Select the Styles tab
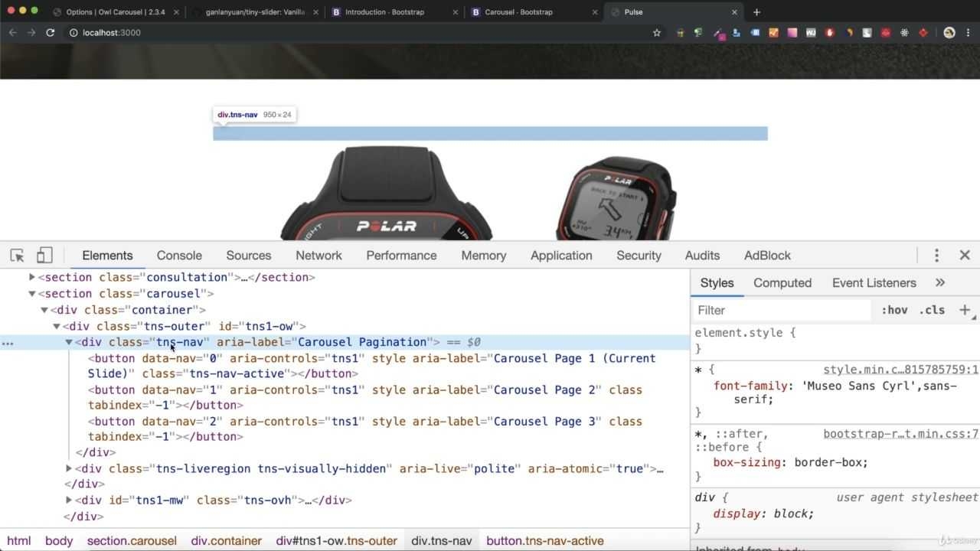Screen dimensions: 980x551 point(717,282)
